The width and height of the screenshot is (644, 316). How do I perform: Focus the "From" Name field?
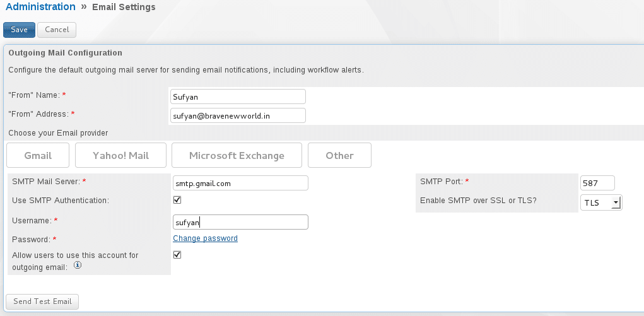point(238,97)
